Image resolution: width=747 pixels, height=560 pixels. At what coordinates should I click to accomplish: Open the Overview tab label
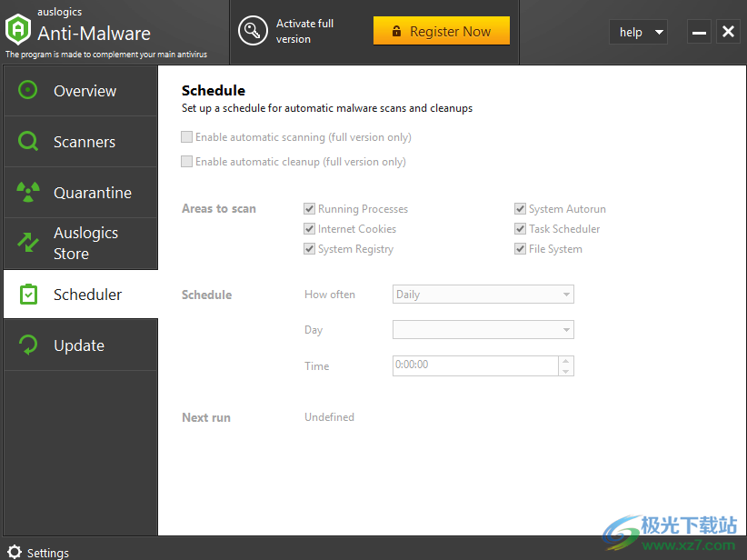tap(85, 91)
